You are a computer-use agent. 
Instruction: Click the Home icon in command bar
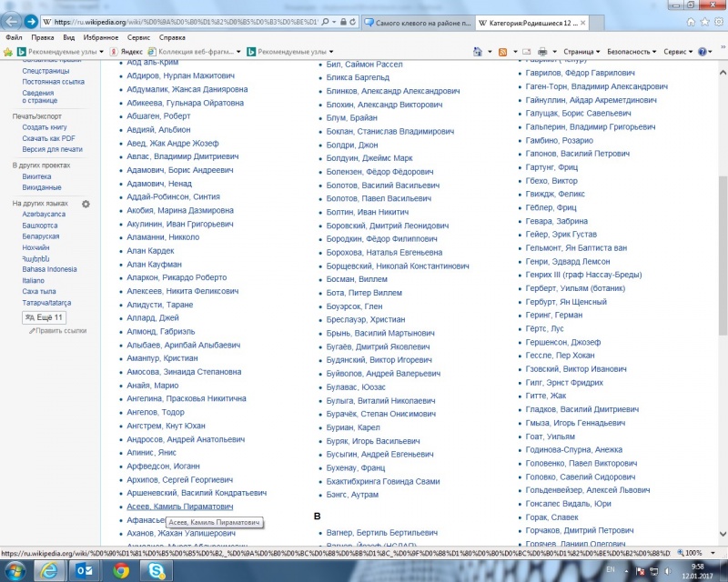(479, 52)
